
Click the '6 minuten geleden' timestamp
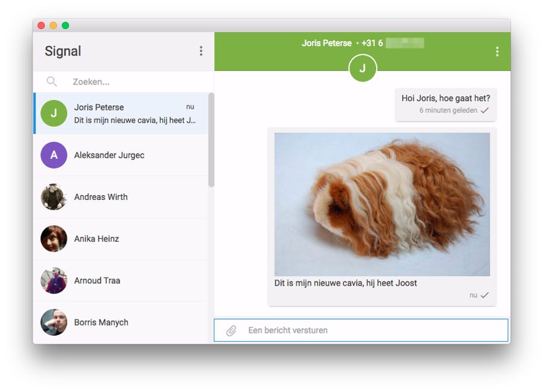click(x=448, y=111)
